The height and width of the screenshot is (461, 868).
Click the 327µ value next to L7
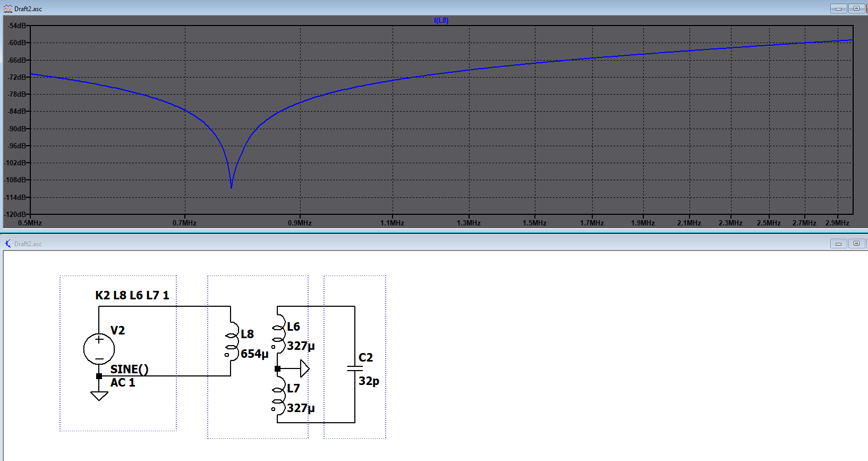301,408
